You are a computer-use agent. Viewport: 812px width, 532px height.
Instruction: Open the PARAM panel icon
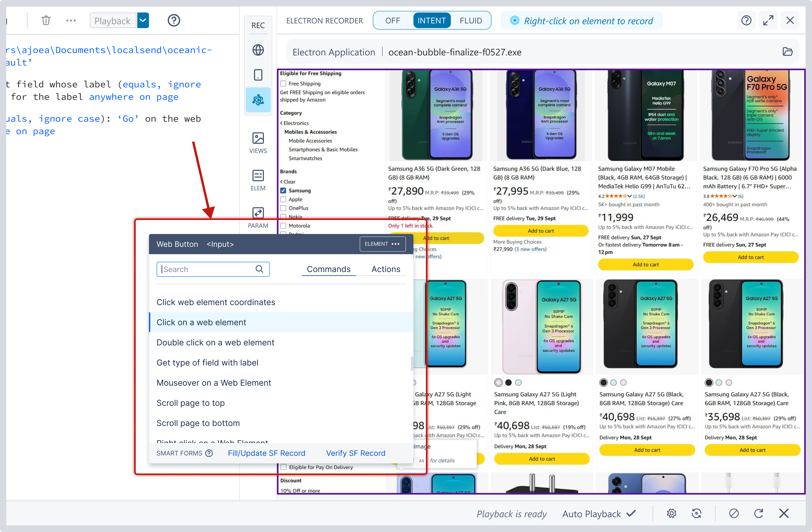click(258, 218)
